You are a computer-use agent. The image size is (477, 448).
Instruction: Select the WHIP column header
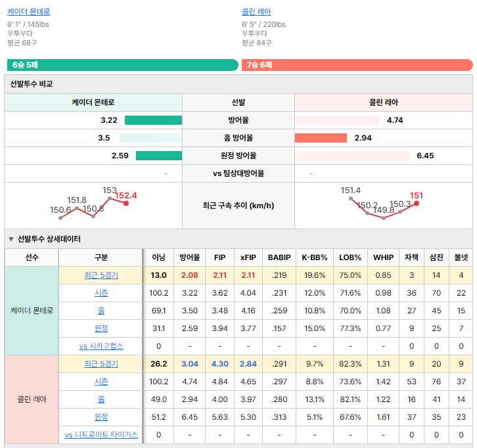(x=383, y=258)
